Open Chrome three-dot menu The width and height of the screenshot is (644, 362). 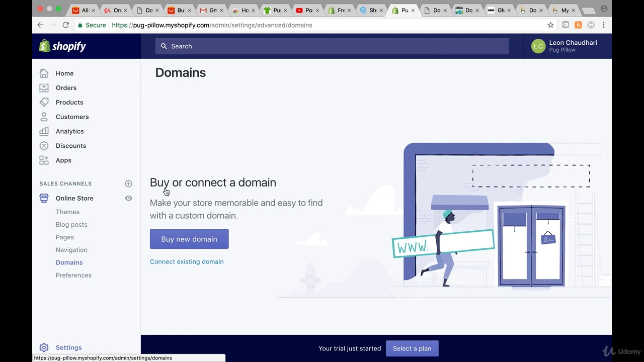pyautogui.click(x=604, y=25)
